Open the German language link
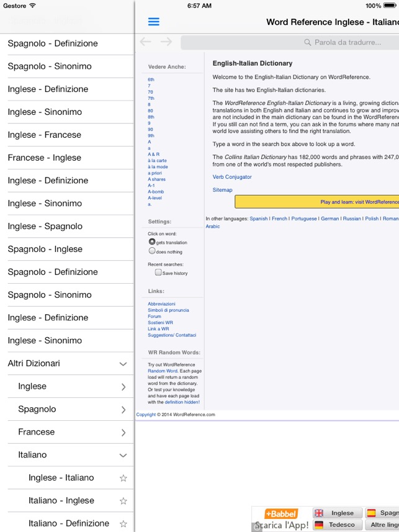The height and width of the screenshot is (532, 399). pos(330,219)
